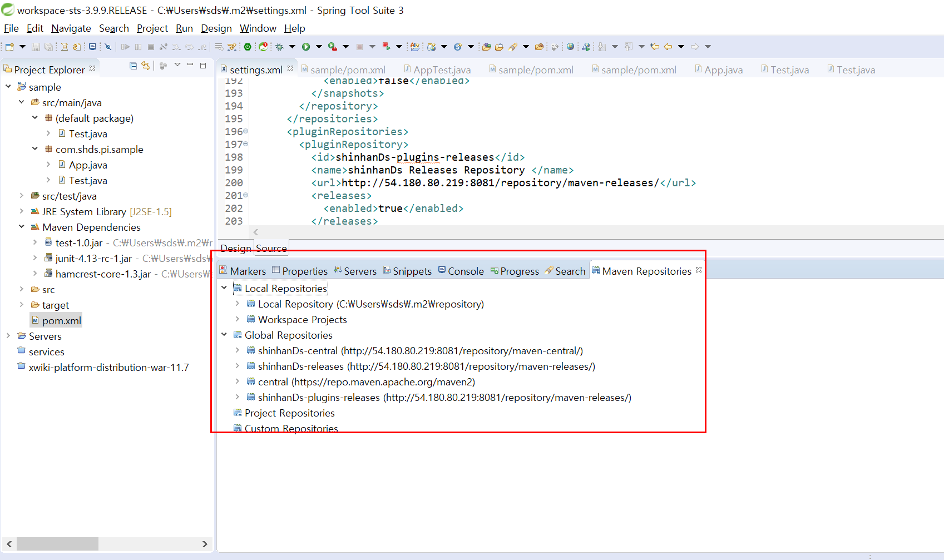This screenshot has width=944, height=560.
Task: Switch editor to Source view
Action: coord(271,248)
